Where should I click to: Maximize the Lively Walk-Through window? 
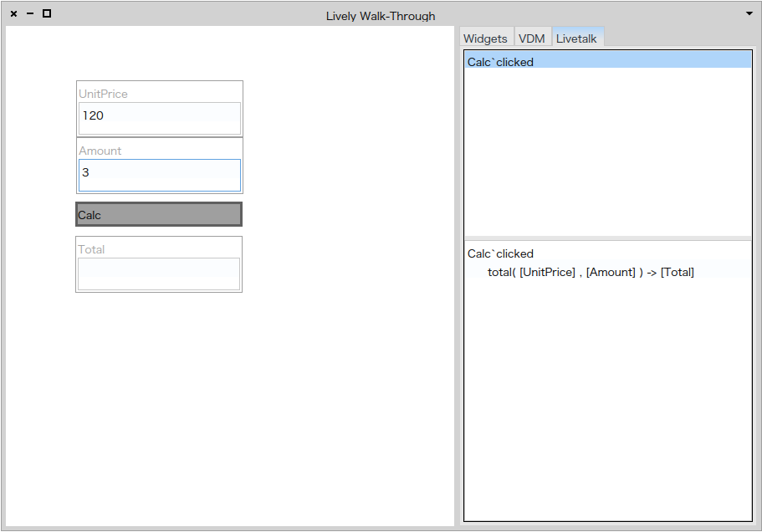click(47, 13)
